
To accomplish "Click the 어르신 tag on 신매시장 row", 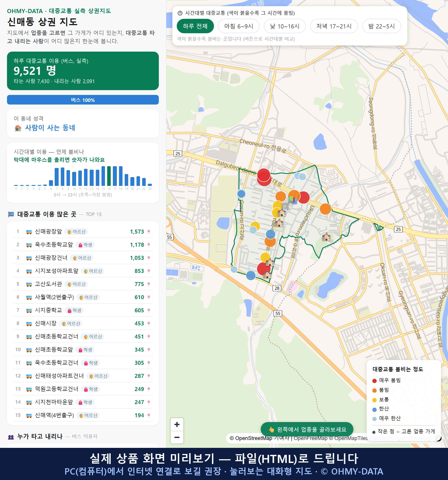I will (71, 324).
